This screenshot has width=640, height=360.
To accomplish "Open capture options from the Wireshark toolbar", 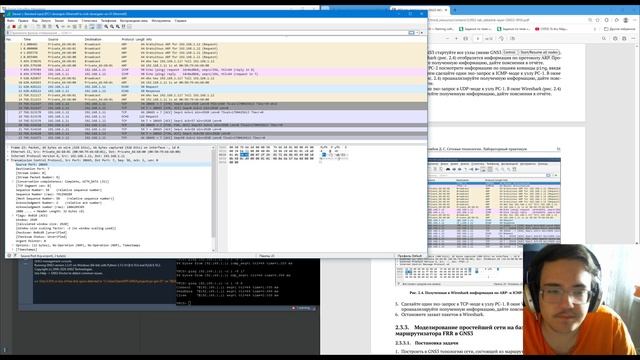I will click(x=25, y=26).
